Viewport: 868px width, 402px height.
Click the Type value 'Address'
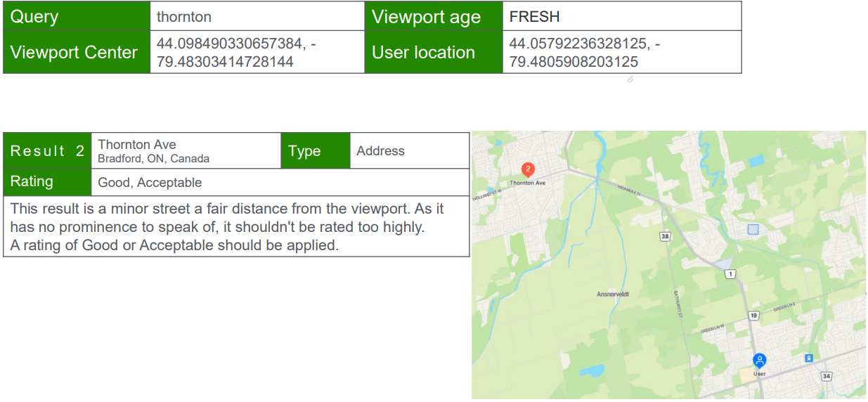coord(380,151)
